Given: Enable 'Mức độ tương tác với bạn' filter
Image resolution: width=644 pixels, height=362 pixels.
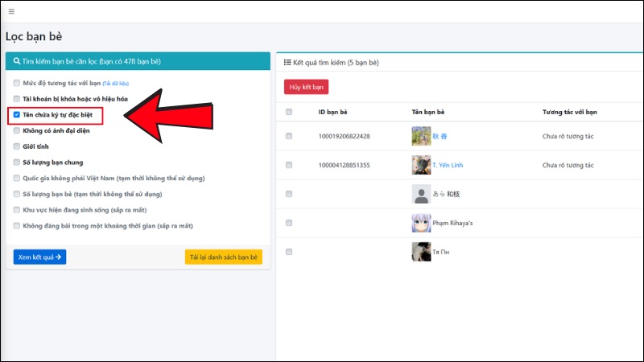Looking at the screenshot, I should coord(17,83).
